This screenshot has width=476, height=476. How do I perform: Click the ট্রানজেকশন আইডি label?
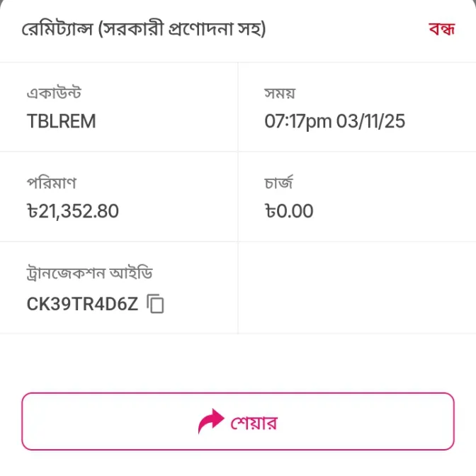coord(89,273)
